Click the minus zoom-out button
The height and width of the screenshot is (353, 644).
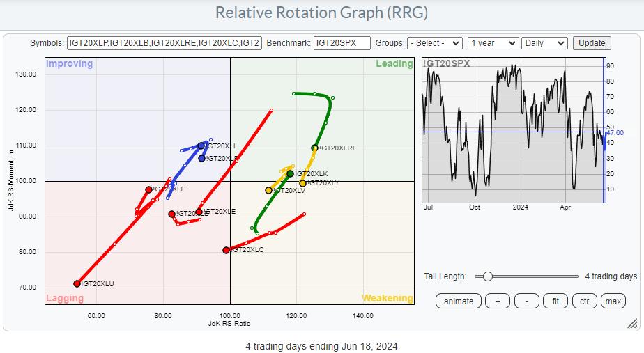pos(527,301)
